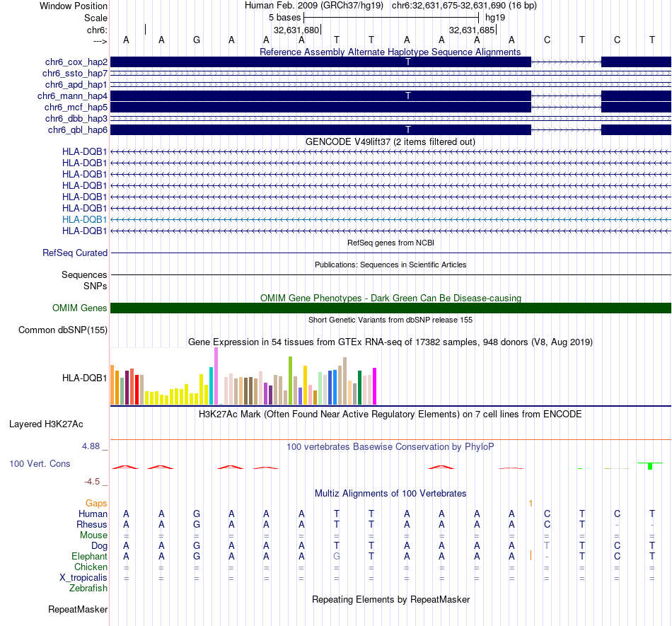Open the chr6_qbl_hap6 track label
Viewport: 672px width, 626px height.
point(78,130)
